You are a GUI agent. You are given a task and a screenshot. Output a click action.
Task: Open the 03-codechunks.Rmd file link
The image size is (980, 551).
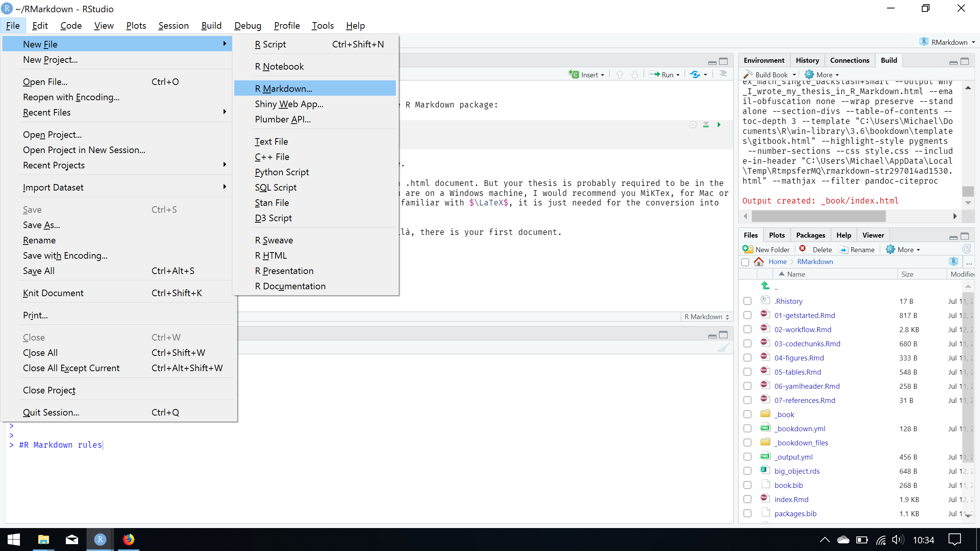tap(807, 344)
